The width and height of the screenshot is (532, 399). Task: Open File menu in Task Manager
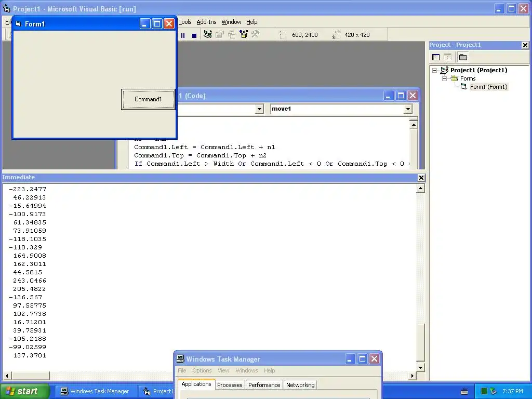(x=182, y=370)
